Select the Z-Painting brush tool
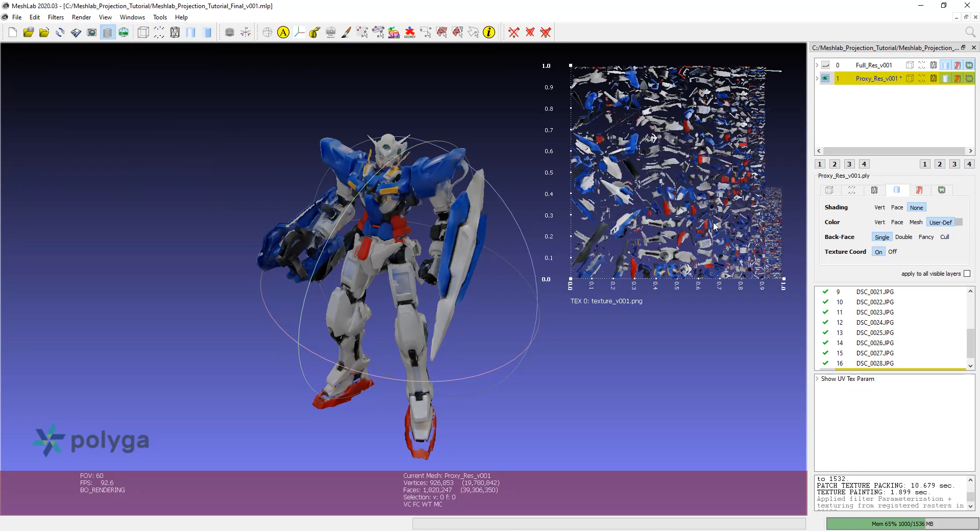The width and height of the screenshot is (980, 531). click(347, 33)
